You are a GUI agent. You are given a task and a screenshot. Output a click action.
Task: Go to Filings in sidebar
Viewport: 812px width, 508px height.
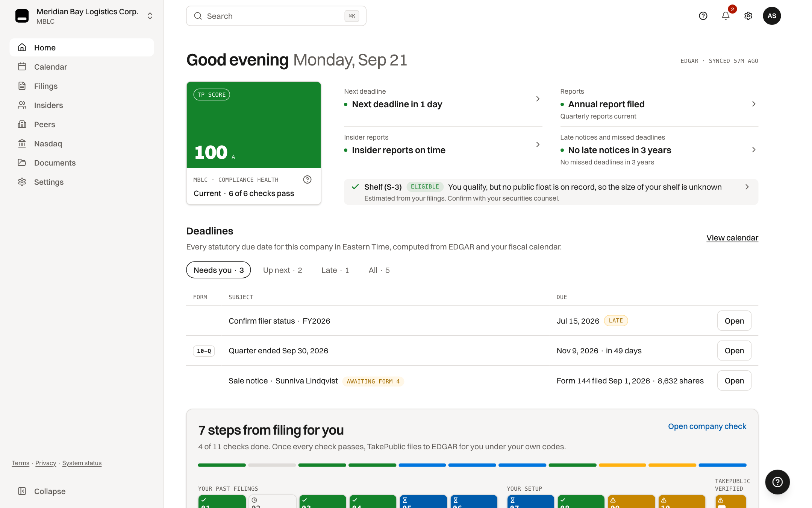pyautogui.click(x=82, y=86)
